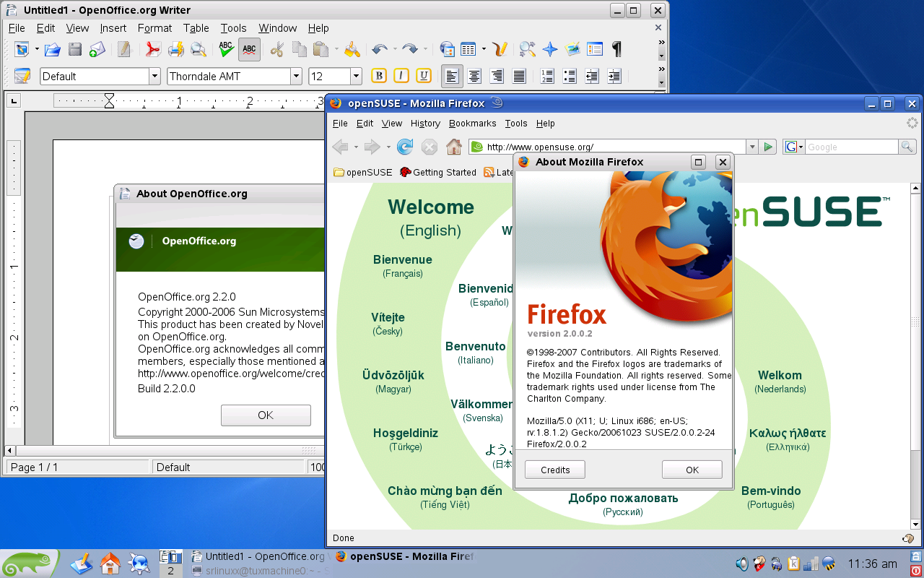The image size is (924, 578).
Task: Open the Getting Started bookmark
Action: tap(438, 172)
